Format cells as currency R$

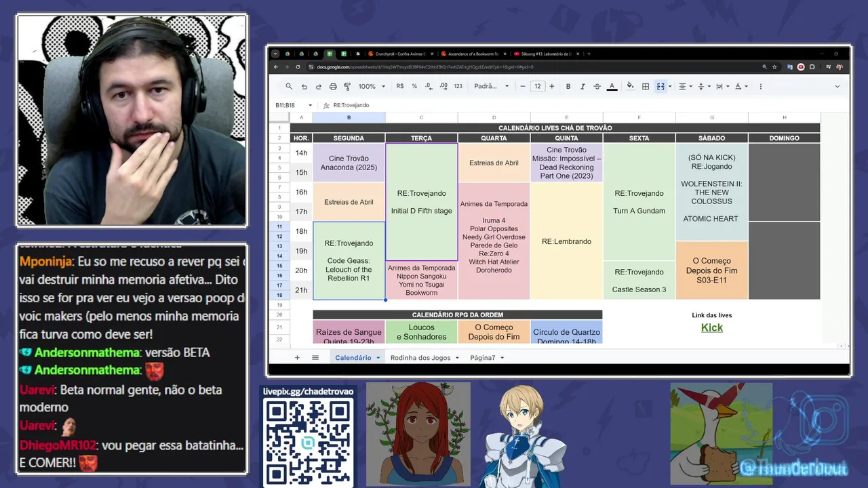400,86
